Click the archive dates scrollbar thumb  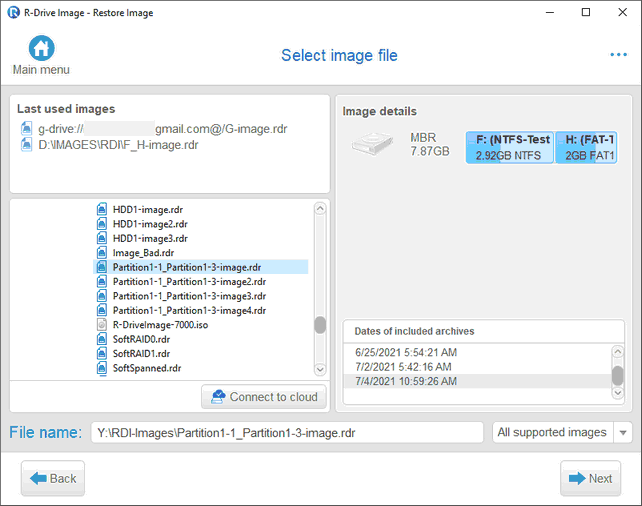point(618,376)
